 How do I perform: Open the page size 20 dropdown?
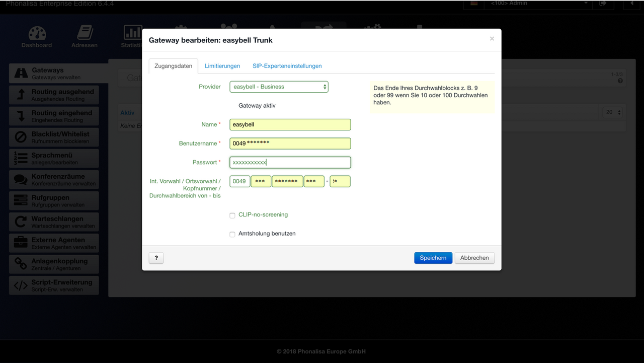click(x=613, y=112)
